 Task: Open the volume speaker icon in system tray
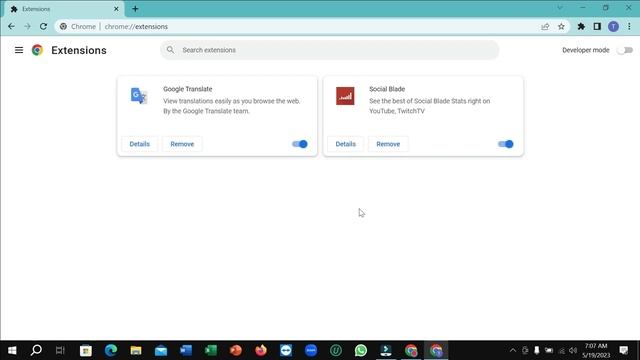[x=573, y=350]
